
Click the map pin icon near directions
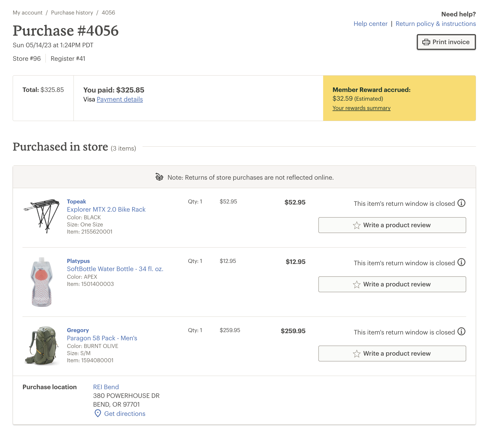coord(98,413)
